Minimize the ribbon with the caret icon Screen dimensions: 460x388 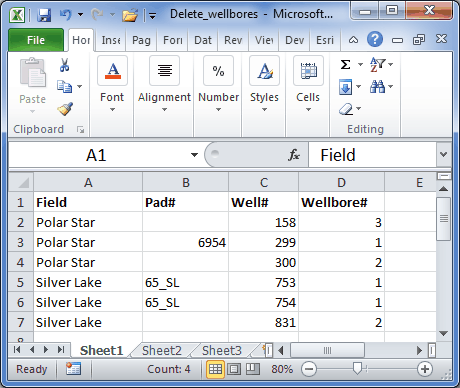tap(353, 40)
